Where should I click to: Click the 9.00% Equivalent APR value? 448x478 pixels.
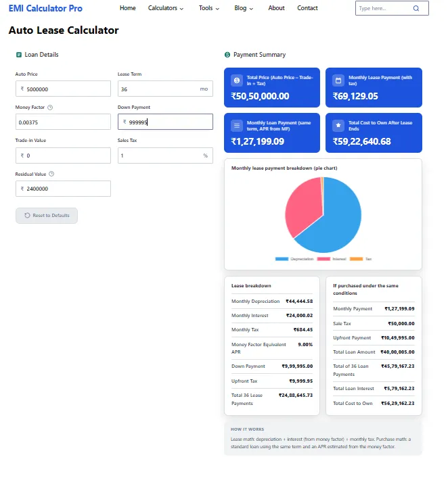[305, 345]
